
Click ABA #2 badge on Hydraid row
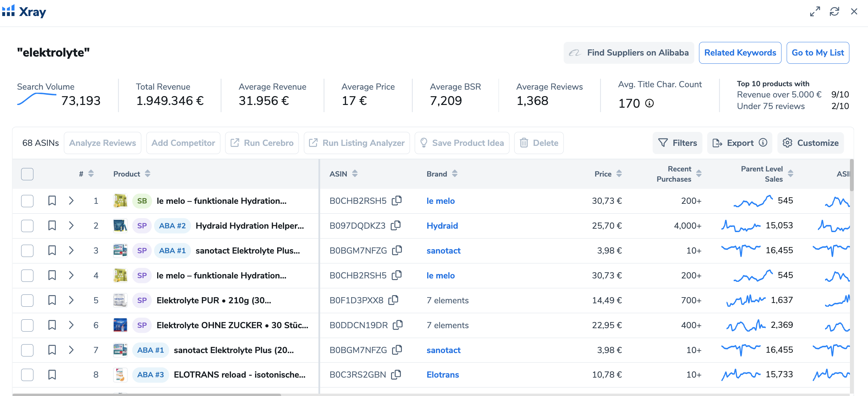coord(172,226)
